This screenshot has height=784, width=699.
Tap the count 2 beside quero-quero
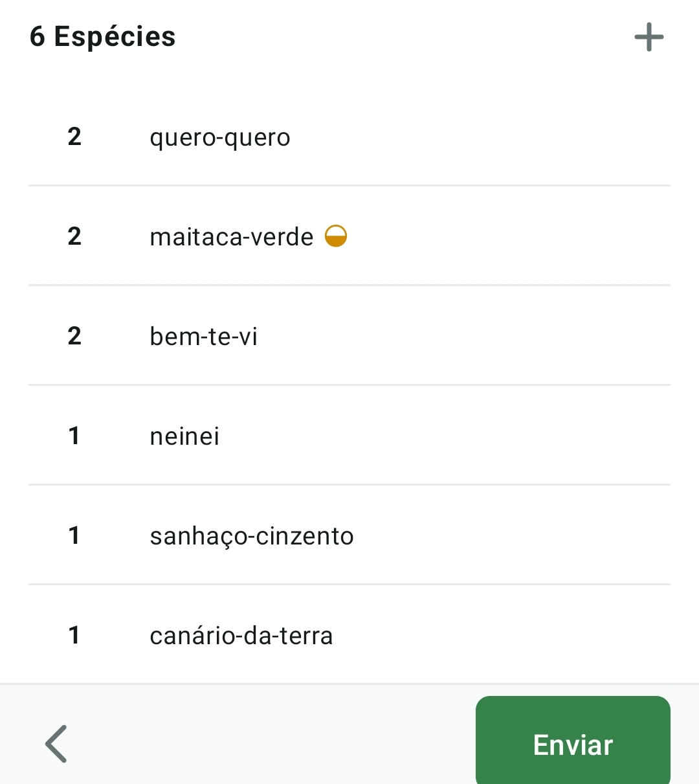(74, 137)
